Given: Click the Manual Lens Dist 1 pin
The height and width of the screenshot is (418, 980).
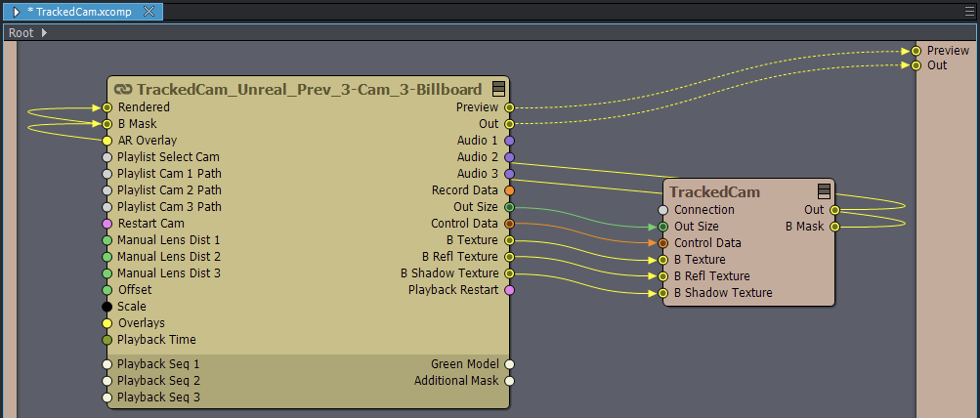Looking at the screenshot, I should (x=107, y=240).
